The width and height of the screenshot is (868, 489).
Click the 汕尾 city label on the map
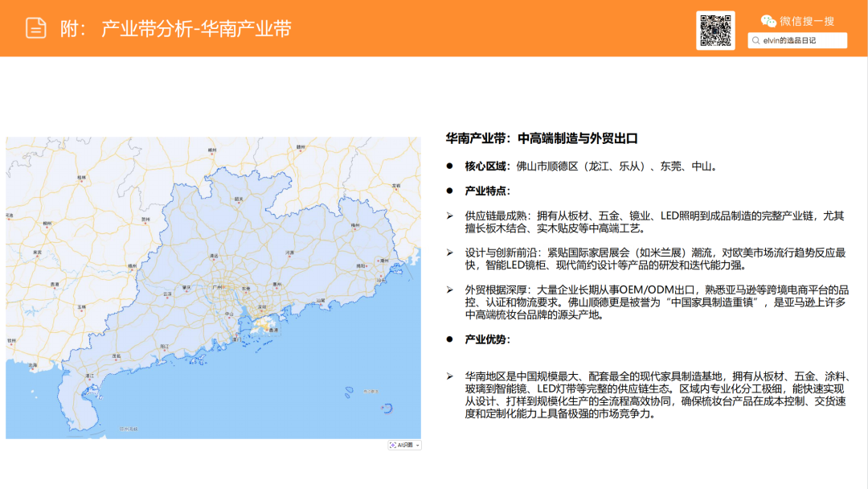(321, 299)
